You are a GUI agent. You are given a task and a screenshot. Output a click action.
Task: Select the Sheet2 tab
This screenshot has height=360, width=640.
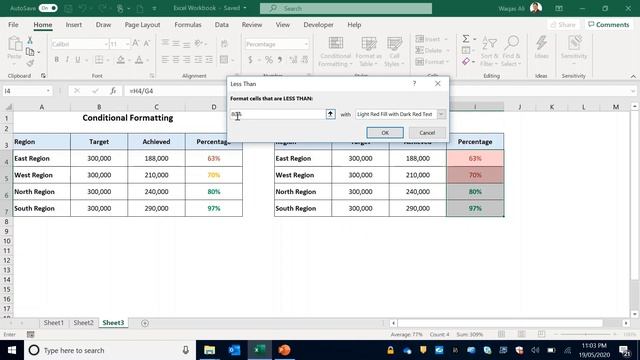(83, 323)
